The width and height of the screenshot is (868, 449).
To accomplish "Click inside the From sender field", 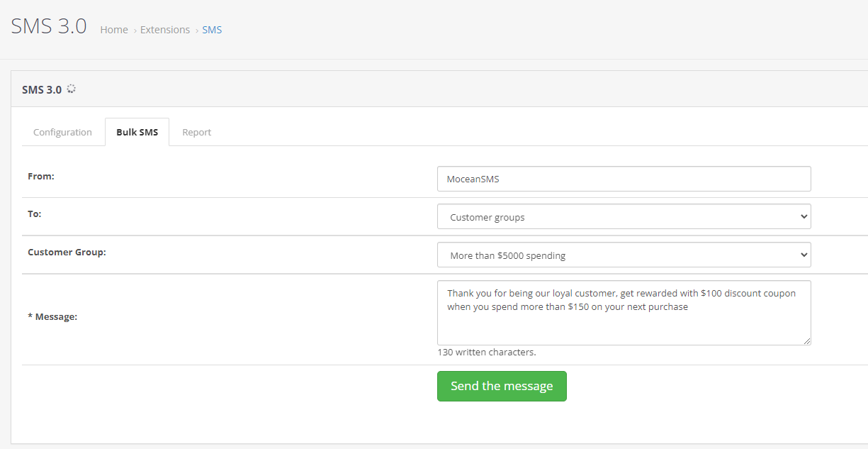I will point(623,178).
